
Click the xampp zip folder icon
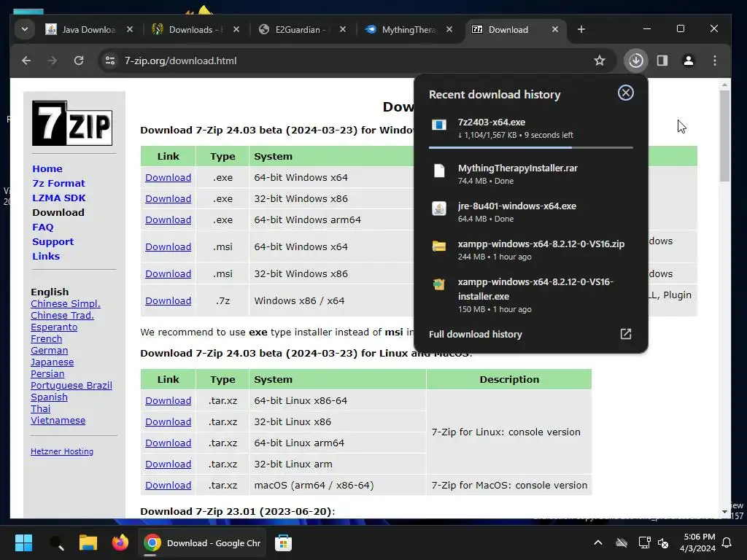(x=438, y=246)
